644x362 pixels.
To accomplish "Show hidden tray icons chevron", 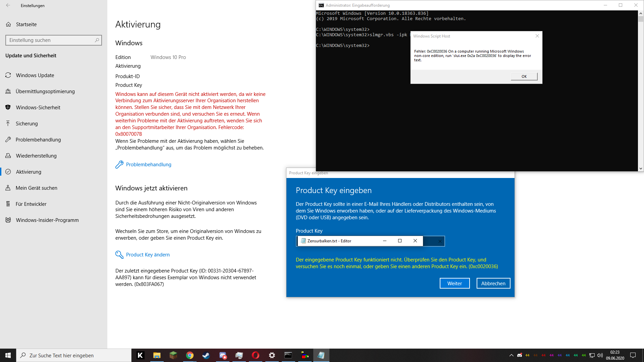I will point(511,355).
